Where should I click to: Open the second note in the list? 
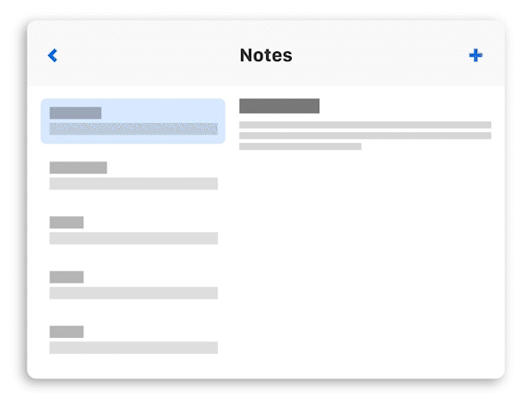pos(133,175)
